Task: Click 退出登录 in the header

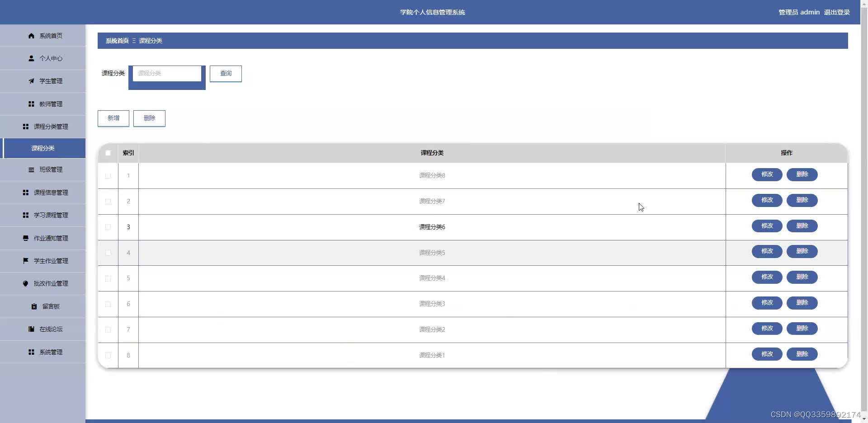Action: point(837,12)
